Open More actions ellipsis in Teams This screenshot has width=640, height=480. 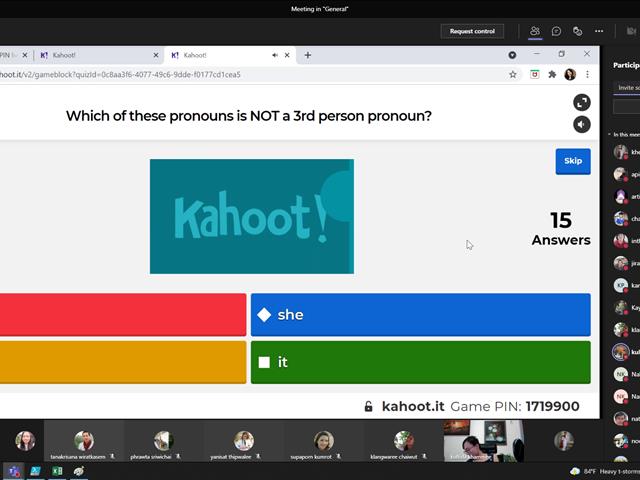[x=599, y=31]
